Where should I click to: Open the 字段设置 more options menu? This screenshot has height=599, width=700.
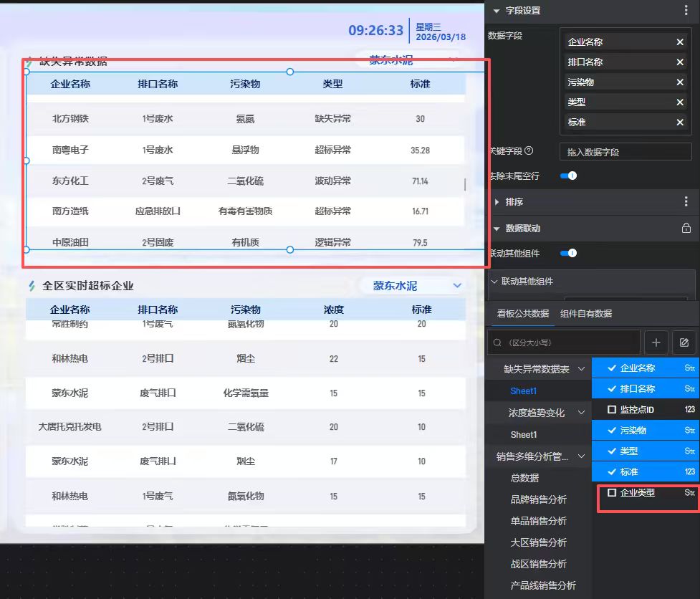(x=686, y=11)
